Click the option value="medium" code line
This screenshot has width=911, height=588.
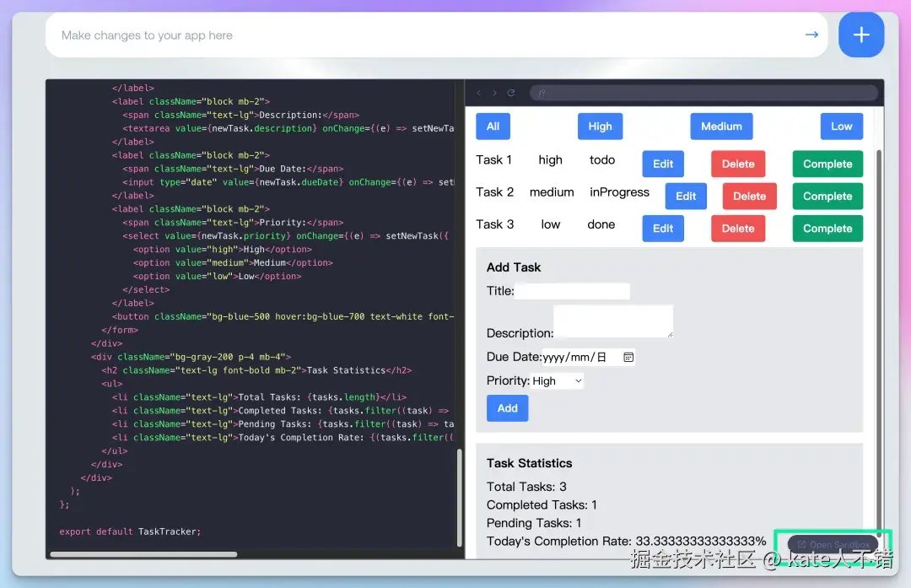[233, 262]
